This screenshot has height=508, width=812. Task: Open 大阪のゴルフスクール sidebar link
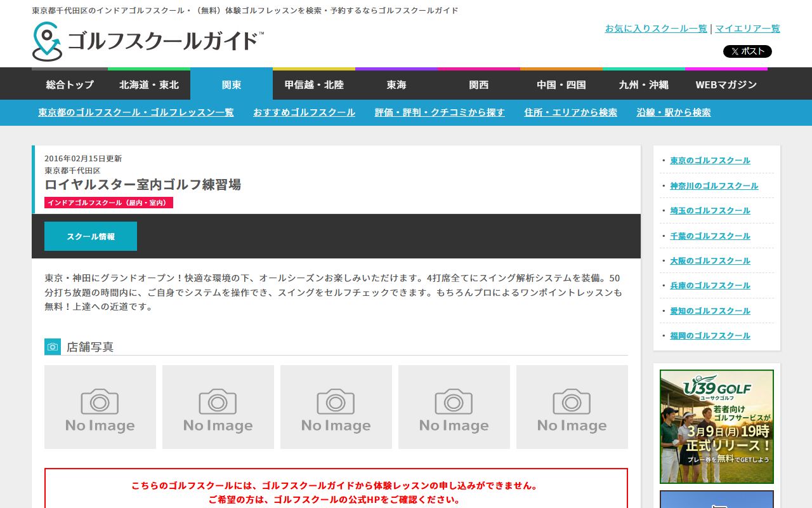pos(710,261)
